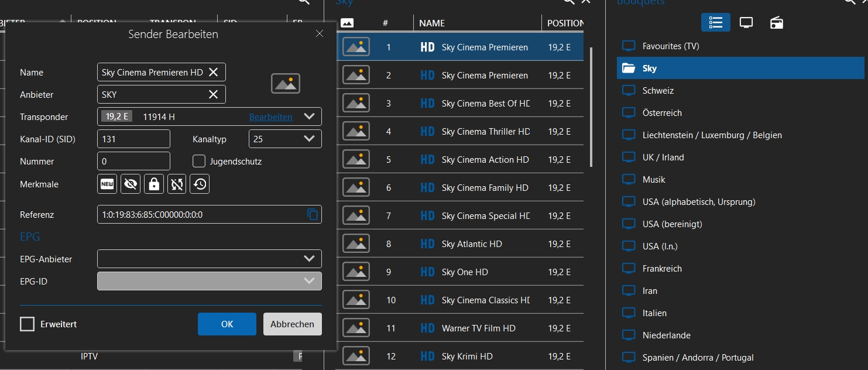Click the HD badge next to Sky Atlantic HD
Viewport: 868px width, 370px height.
(x=428, y=244)
